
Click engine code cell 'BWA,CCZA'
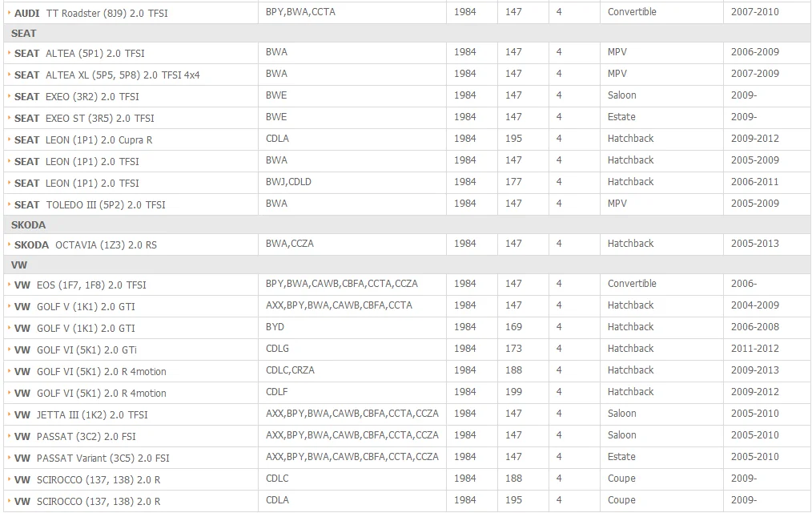(x=289, y=244)
